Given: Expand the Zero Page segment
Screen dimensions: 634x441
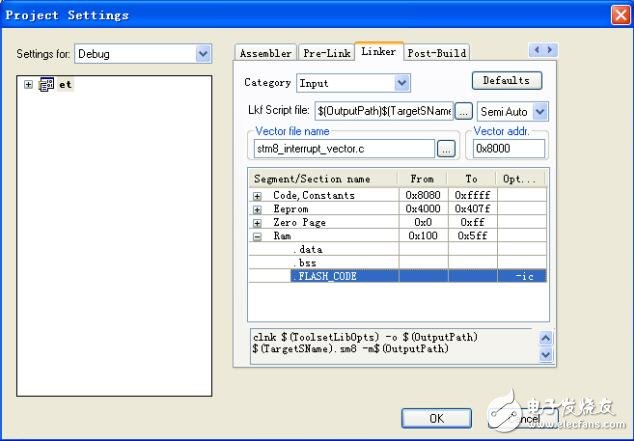Looking at the screenshot, I should coord(257,222).
